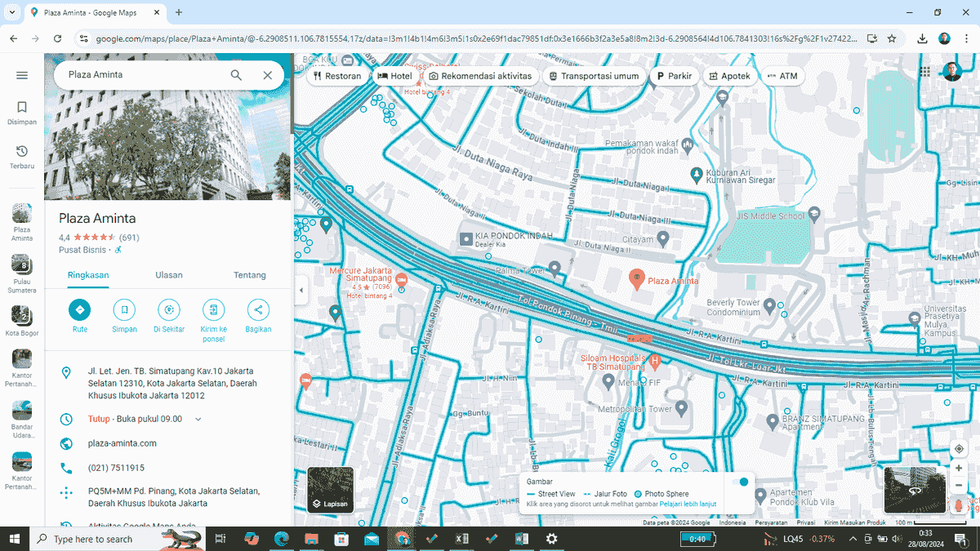Open the Terbaru recent places list

coord(22,156)
